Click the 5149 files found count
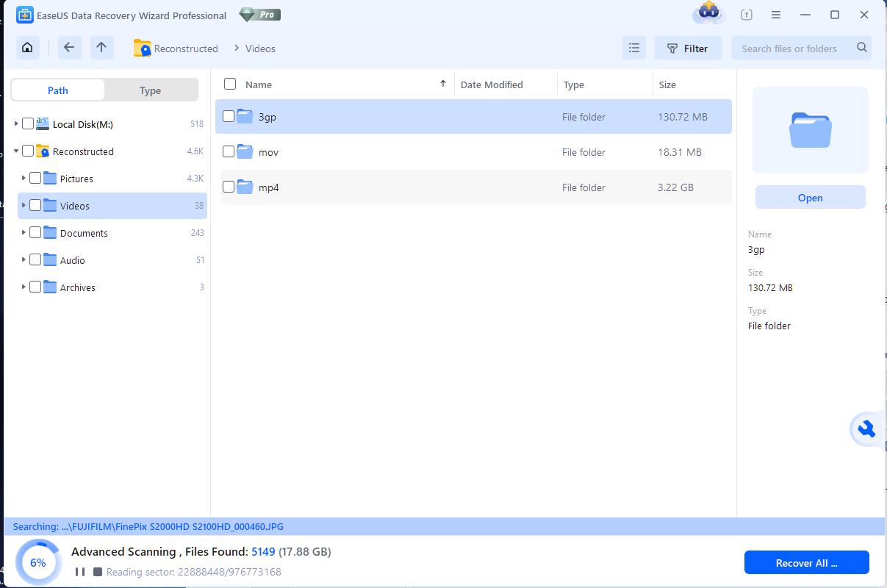The image size is (887, 588). point(263,551)
